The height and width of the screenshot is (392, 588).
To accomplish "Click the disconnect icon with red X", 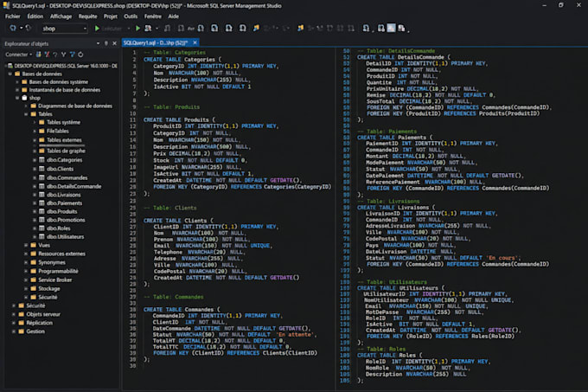I will point(47,55).
